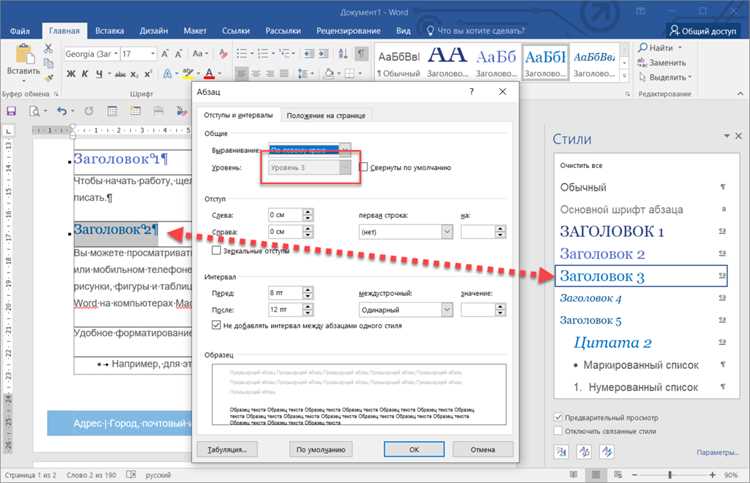Expand the styles gallery more arrow
Screen dimensions: 750x483
pos(624,75)
